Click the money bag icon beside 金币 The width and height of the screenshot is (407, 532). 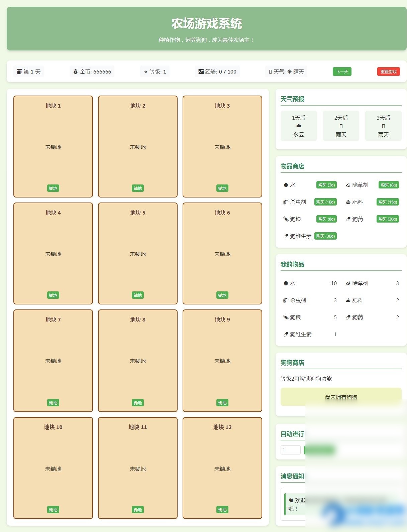(76, 72)
